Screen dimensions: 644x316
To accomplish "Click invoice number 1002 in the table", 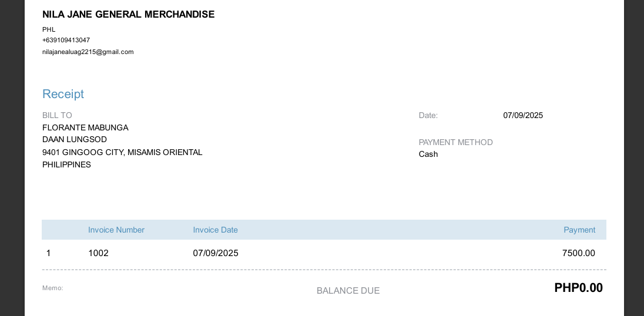I will [x=98, y=253].
